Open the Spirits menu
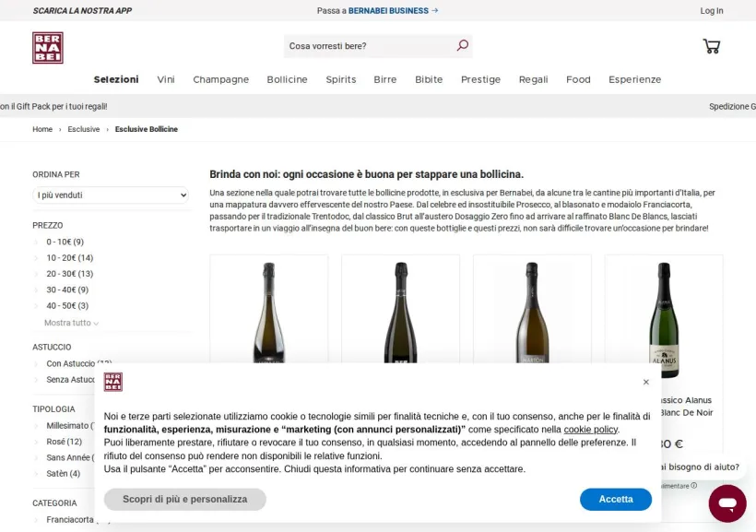This screenshot has width=756, height=532. (341, 79)
